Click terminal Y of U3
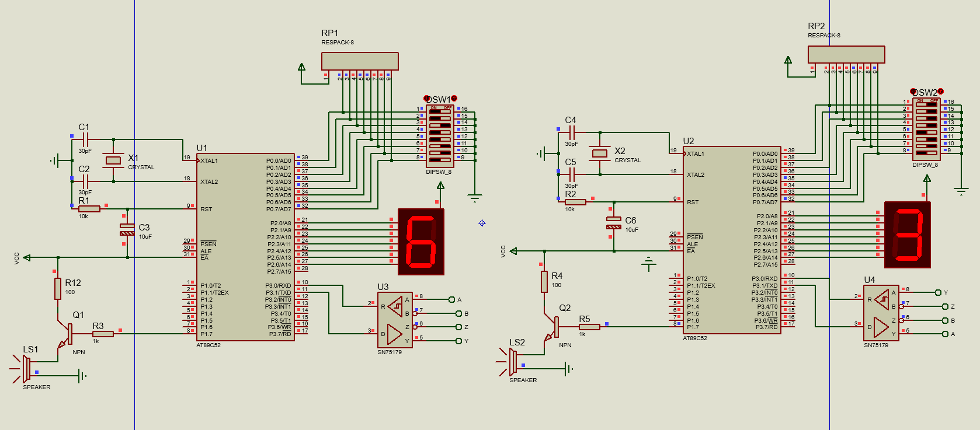The image size is (980, 430). 458,341
